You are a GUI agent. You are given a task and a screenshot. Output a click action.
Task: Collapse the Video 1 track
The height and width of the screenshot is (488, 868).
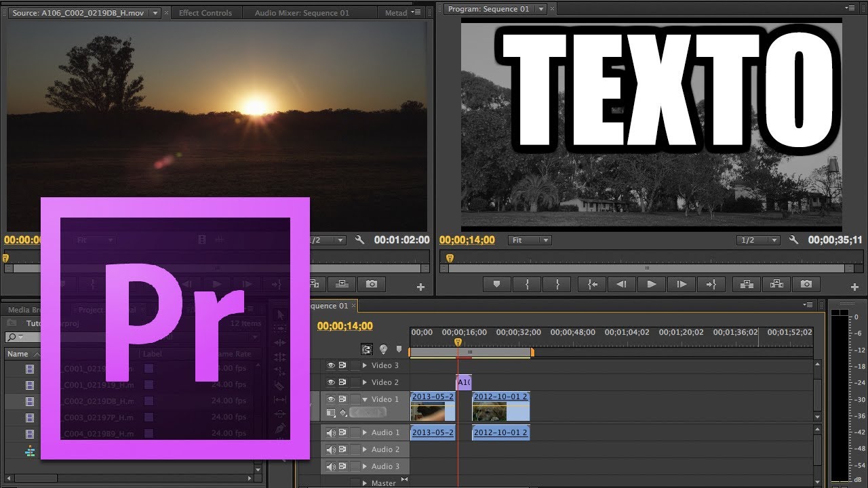tap(364, 399)
